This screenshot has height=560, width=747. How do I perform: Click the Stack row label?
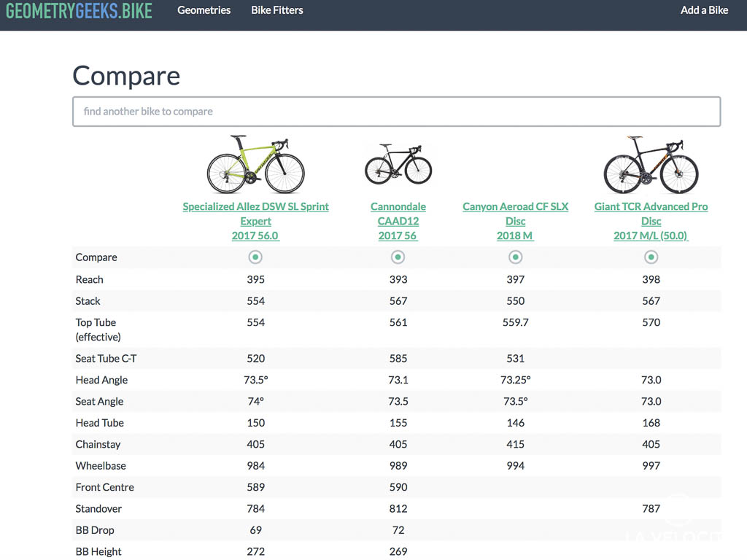coord(88,301)
